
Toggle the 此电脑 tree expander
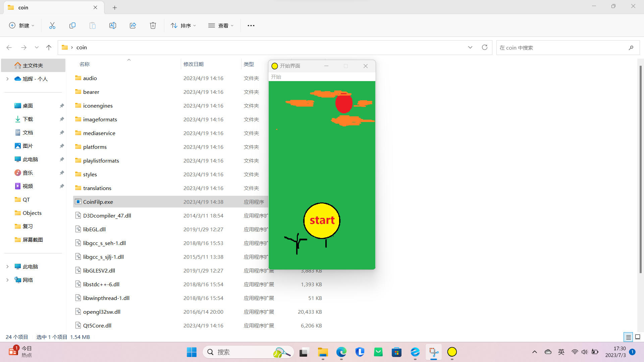7,266
